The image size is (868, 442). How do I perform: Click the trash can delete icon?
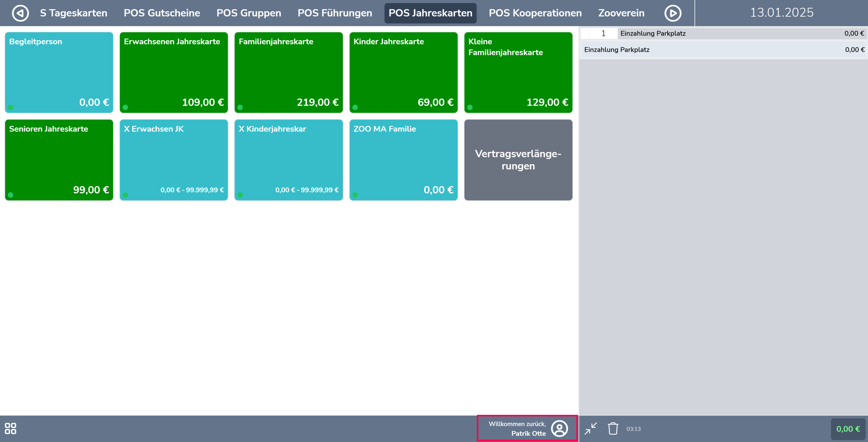(613, 428)
